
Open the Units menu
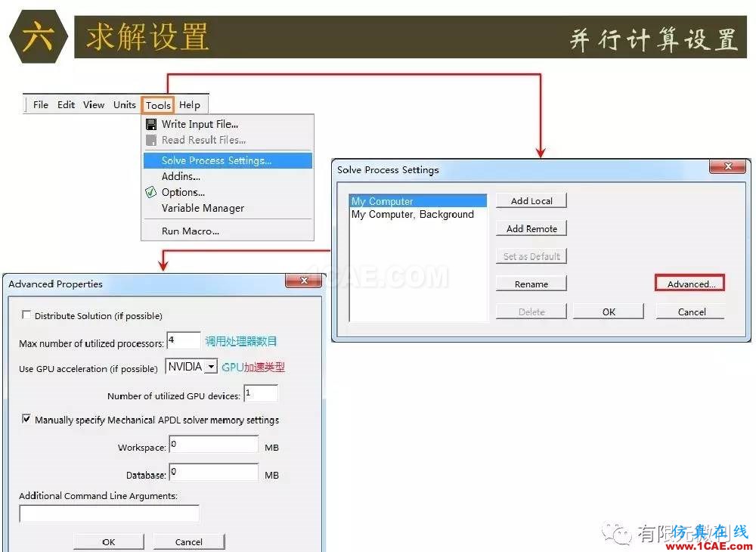point(125,104)
